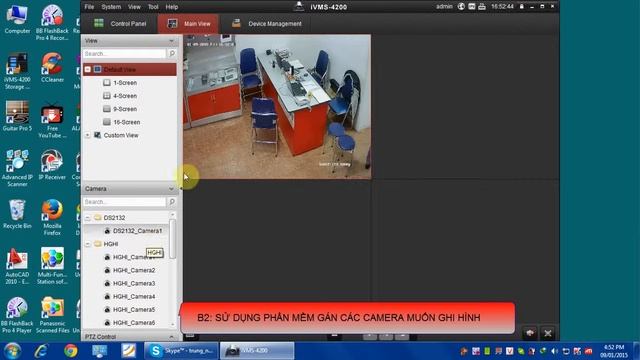Screen dimensions: 640x360
Task: Open Mozilla Firefox desktop icon
Action: (52, 218)
